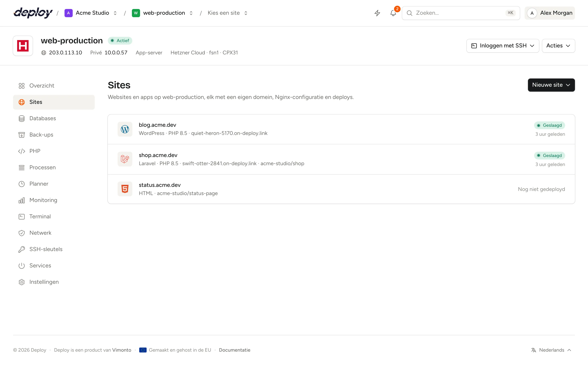Click the Planner clock icon
This screenshot has height=368, width=588.
(22, 184)
